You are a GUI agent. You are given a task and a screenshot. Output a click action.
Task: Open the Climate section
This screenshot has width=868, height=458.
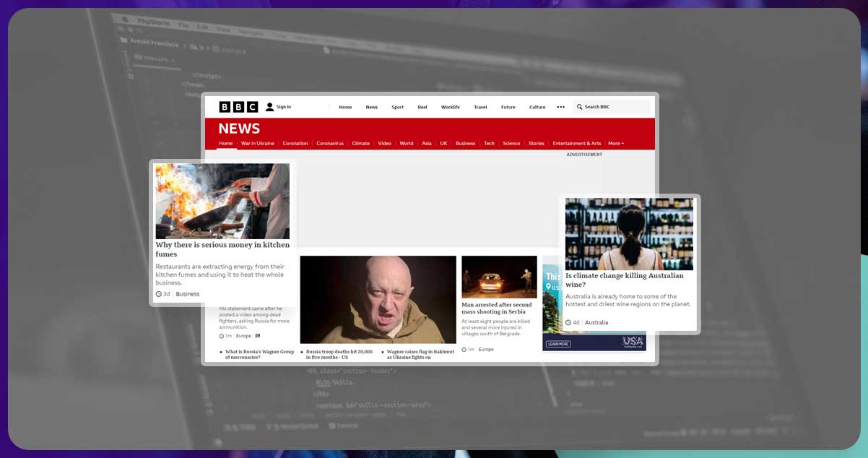coord(360,143)
